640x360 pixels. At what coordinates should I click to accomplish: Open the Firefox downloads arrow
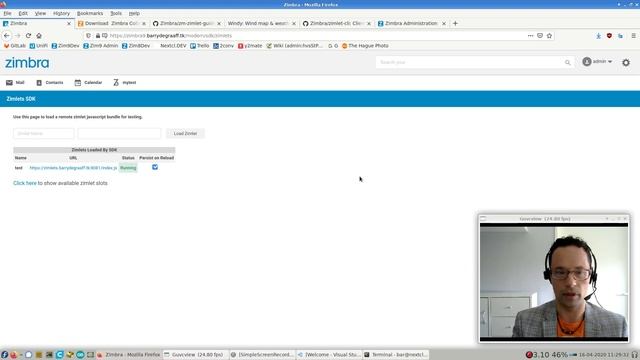tap(598, 36)
